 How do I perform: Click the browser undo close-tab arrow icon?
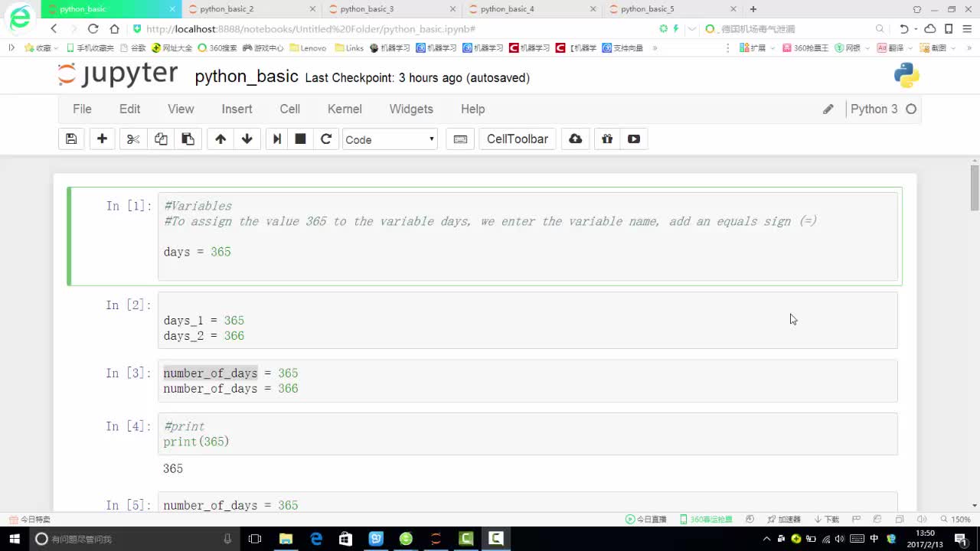(x=904, y=28)
